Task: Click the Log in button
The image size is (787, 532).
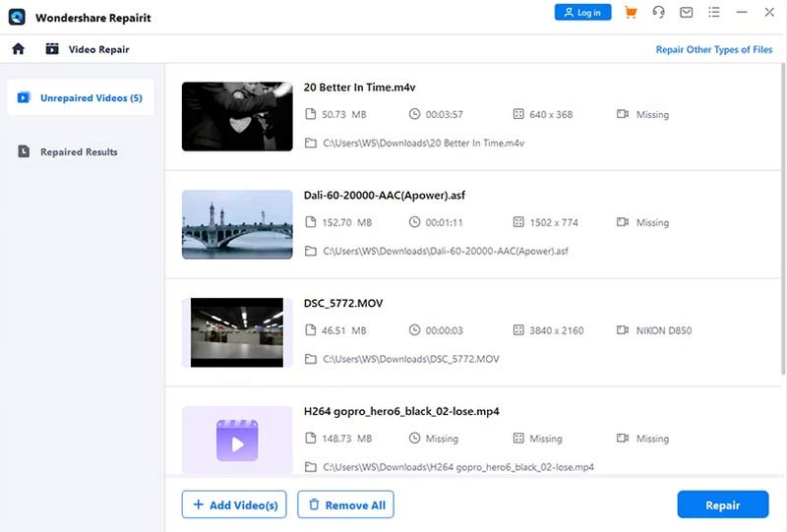Action: coord(582,13)
